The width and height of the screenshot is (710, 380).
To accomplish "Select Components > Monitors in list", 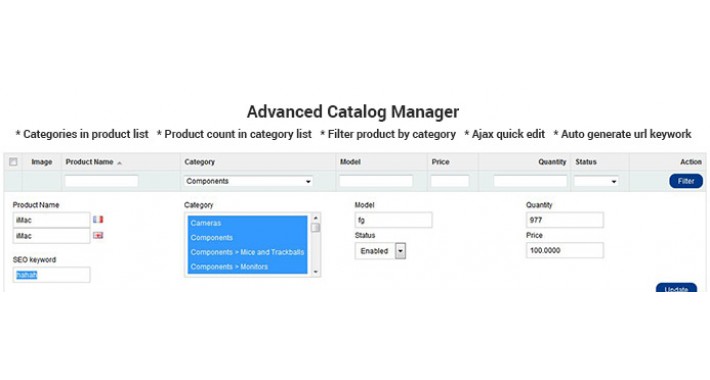I will tap(247, 266).
